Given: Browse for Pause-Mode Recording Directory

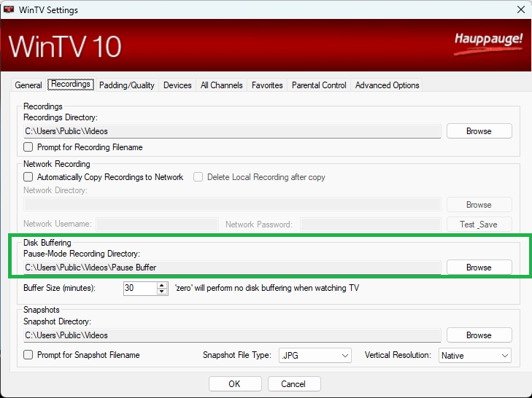Looking at the screenshot, I should [479, 268].
